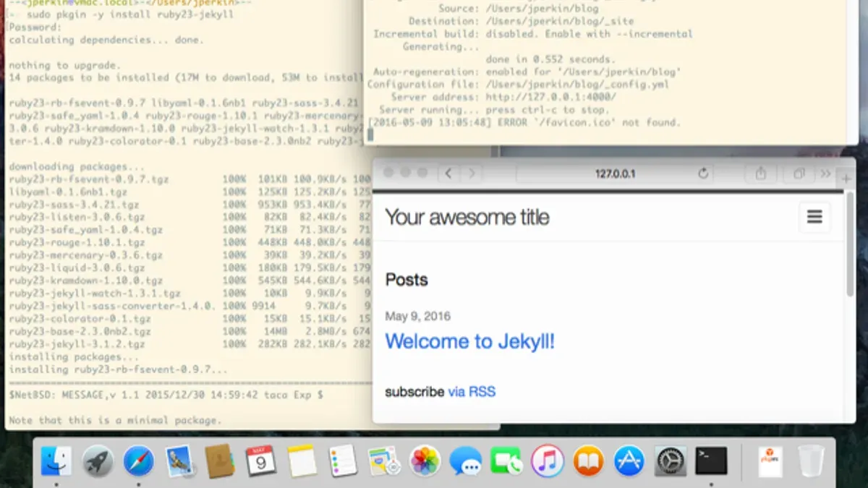Open Calendar icon showing 9
Viewport: 868px width, 488px height.
(x=261, y=461)
